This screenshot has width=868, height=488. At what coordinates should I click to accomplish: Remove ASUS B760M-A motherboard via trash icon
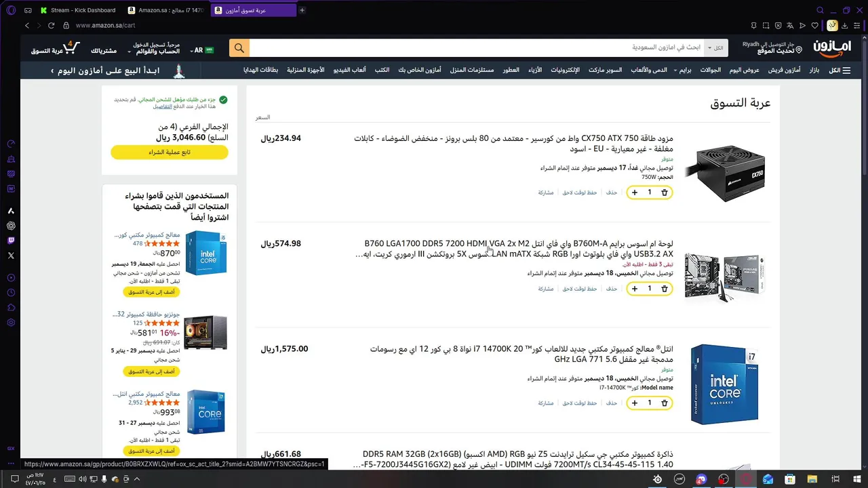(x=664, y=289)
